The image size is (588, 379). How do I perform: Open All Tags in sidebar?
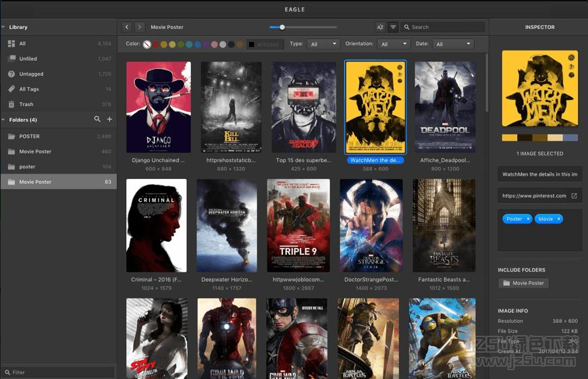tap(59, 89)
